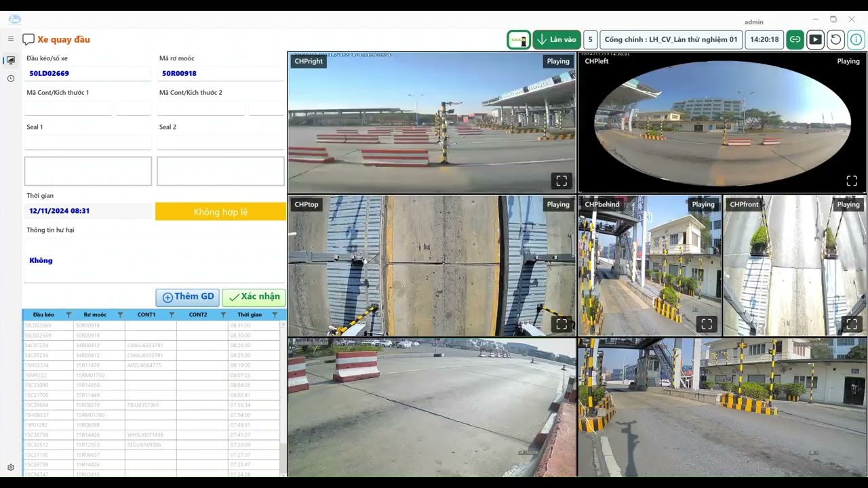Image resolution: width=868 pixels, height=488 pixels.
Task: Open the information icon
Action: [856, 40]
